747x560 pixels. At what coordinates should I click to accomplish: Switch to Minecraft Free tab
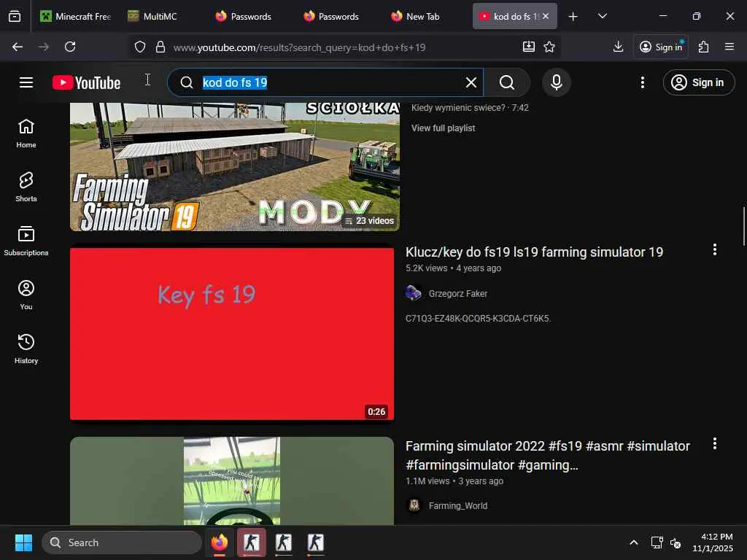tap(75, 16)
